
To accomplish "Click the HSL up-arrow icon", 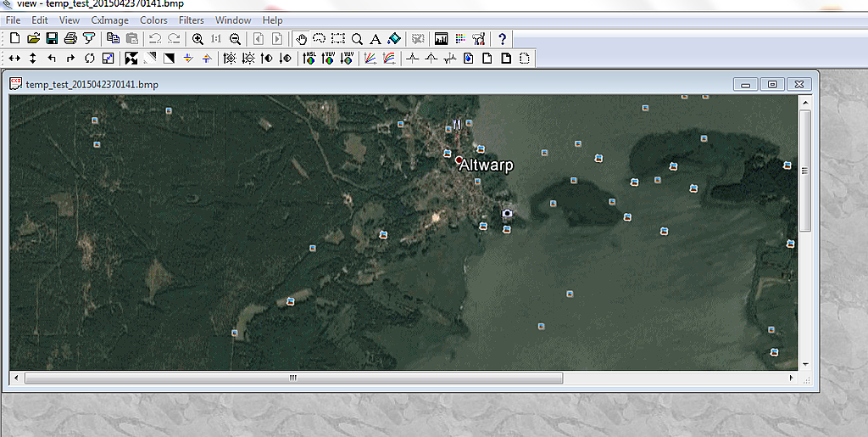I will 309,58.
